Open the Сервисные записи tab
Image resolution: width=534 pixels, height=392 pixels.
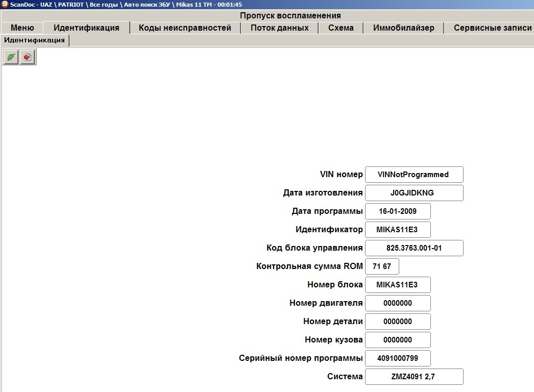point(492,28)
